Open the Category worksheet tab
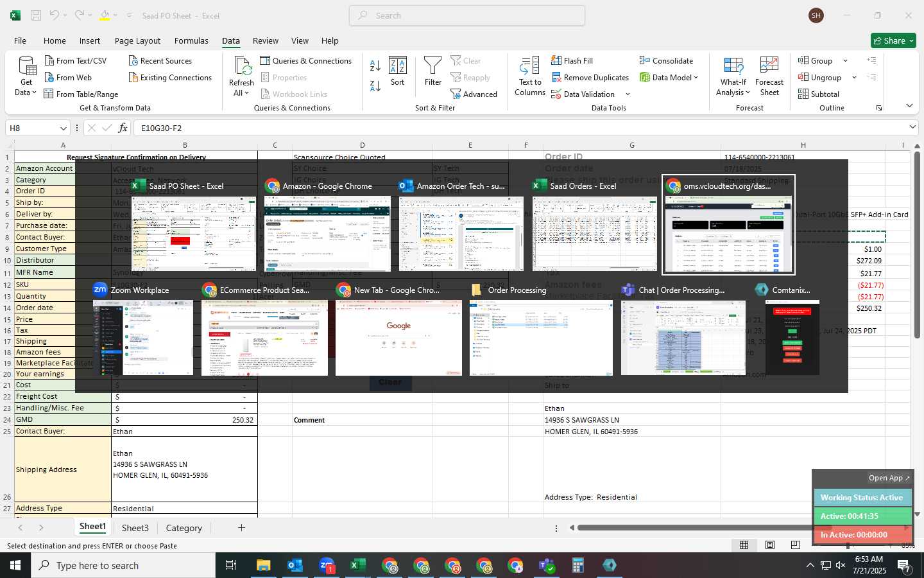924x578 pixels. (x=184, y=528)
